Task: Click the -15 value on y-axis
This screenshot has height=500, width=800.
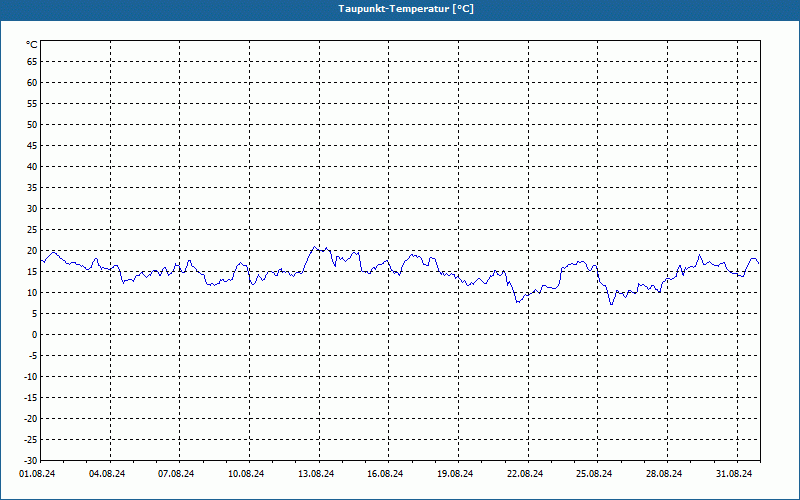Action: (x=30, y=398)
